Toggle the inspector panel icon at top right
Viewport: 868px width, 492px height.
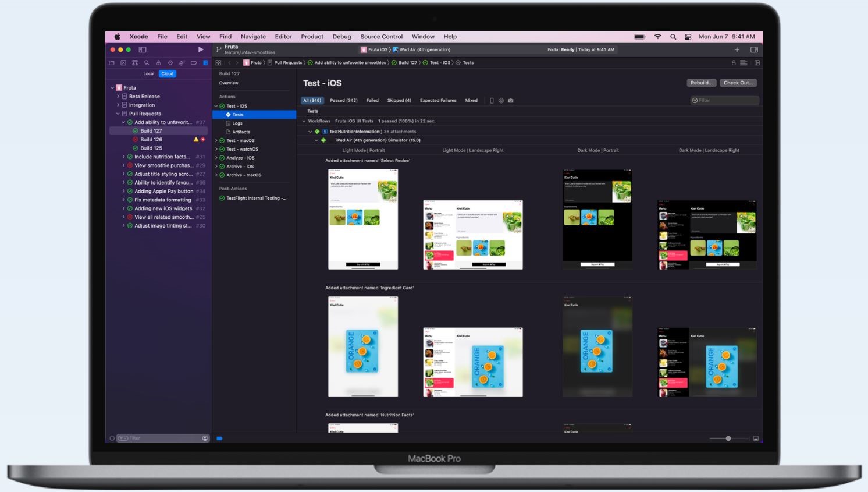coord(754,49)
